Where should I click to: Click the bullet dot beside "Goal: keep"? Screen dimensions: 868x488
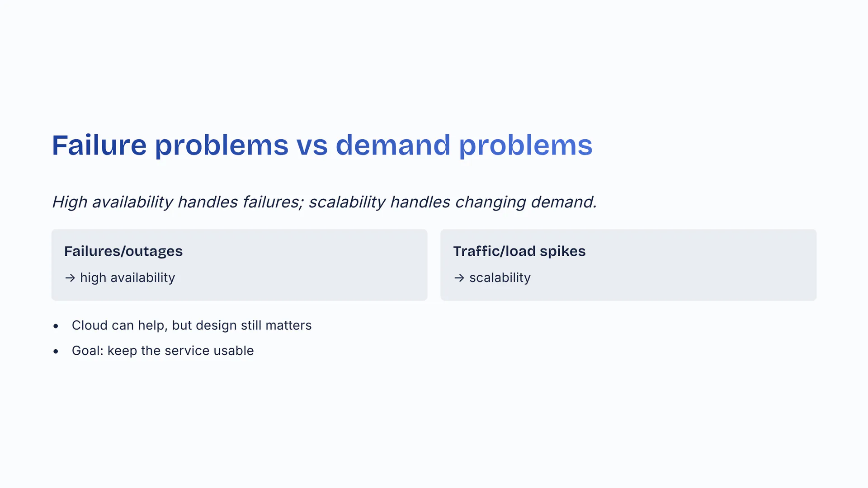(56, 351)
